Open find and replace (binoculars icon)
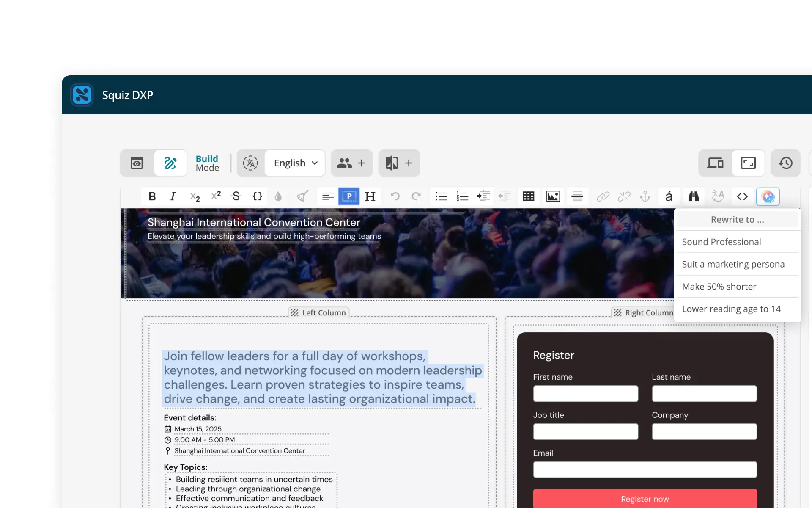 tap(693, 196)
